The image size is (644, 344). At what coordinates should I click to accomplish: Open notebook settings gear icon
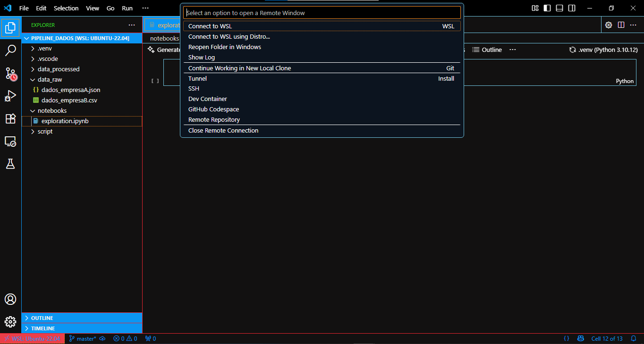(x=609, y=25)
